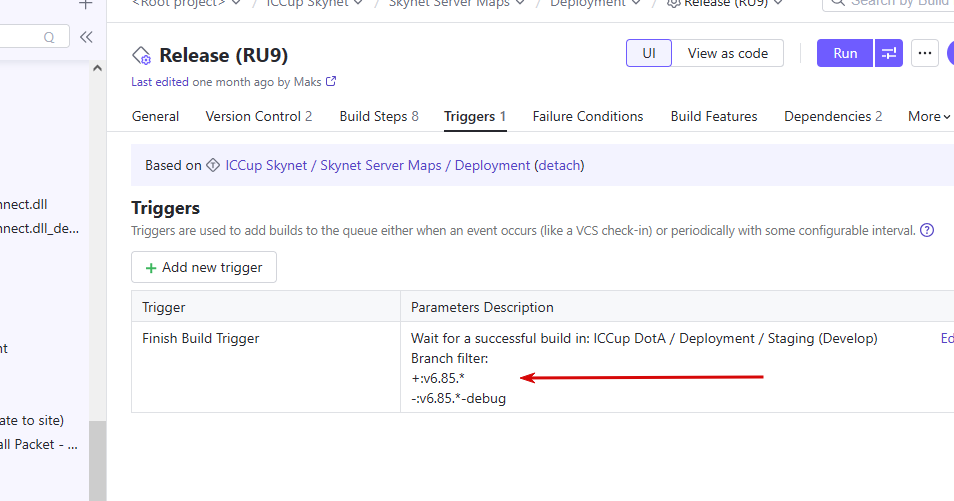
Task: Click the build configuration icon beside Release (RU9)
Action: point(142,55)
